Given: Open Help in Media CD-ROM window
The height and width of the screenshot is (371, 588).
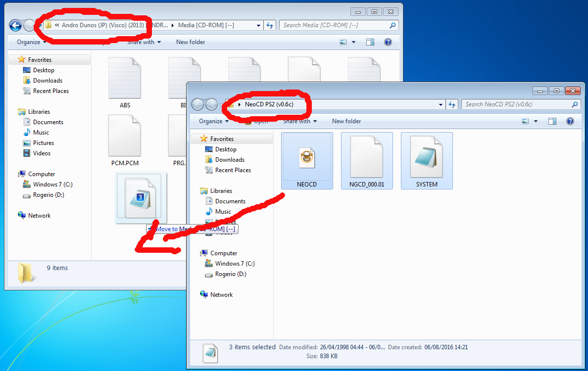Looking at the screenshot, I should coord(388,42).
